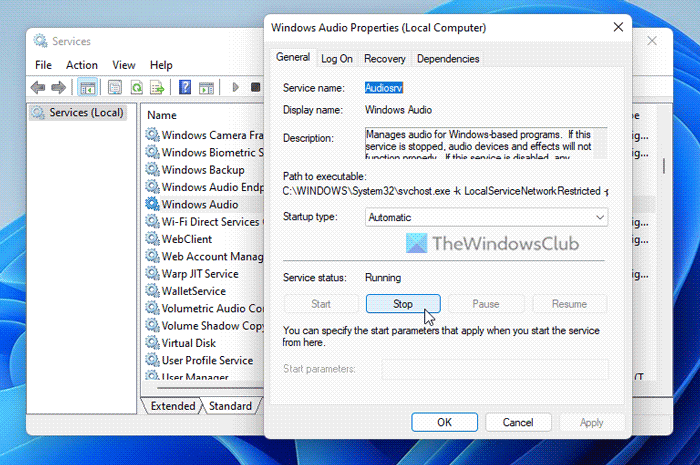The width and height of the screenshot is (700, 465).
Task: Click the Stop button to stop service
Action: click(403, 304)
